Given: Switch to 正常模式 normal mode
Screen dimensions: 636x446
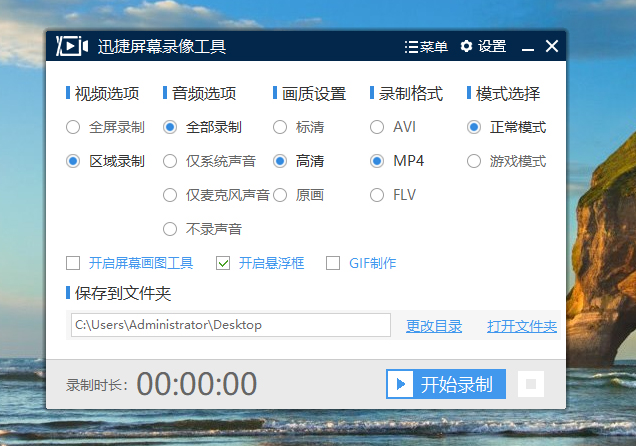Looking at the screenshot, I should (506, 127).
